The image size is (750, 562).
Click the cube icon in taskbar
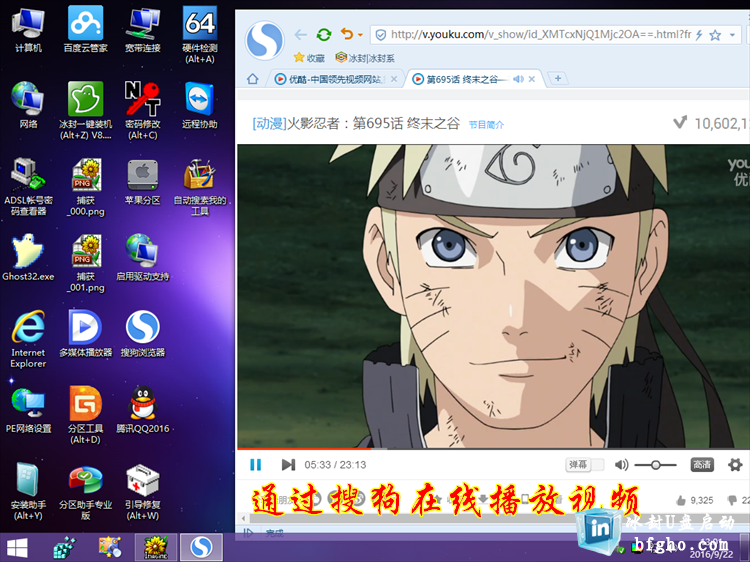(x=64, y=548)
